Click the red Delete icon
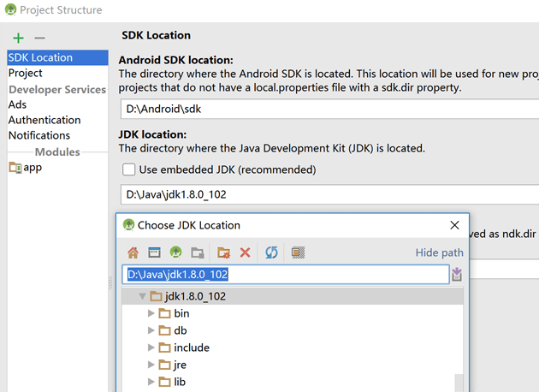The image size is (539, 392). point(245,252)
